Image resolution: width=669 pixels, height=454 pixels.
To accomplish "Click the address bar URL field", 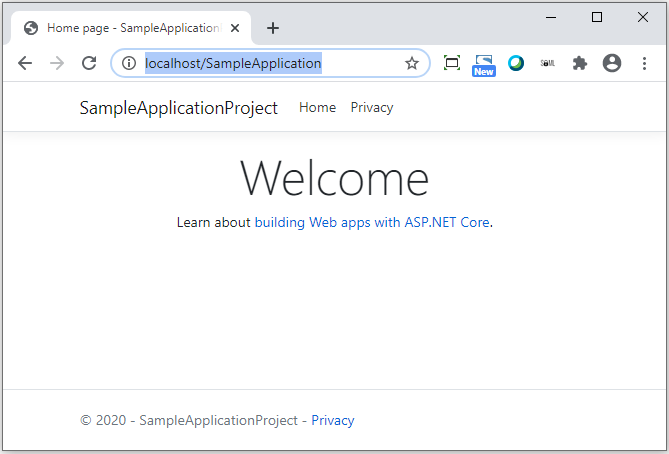I will tap(270, 63).
